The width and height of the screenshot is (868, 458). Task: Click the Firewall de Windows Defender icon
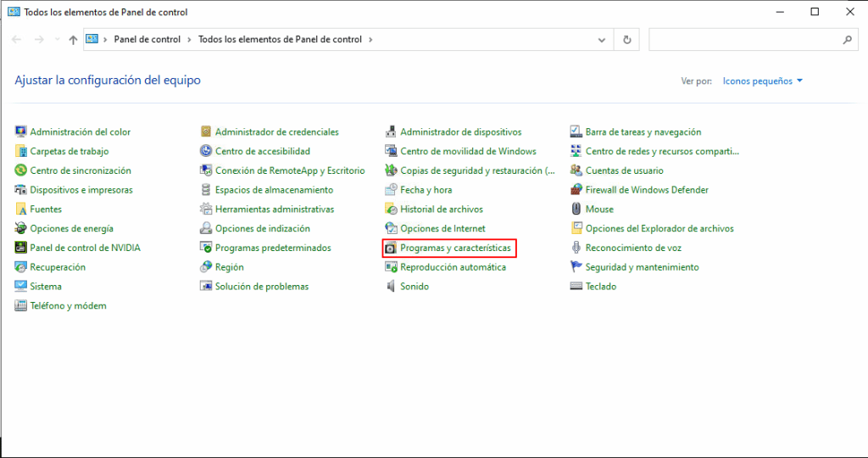[576, 190]
